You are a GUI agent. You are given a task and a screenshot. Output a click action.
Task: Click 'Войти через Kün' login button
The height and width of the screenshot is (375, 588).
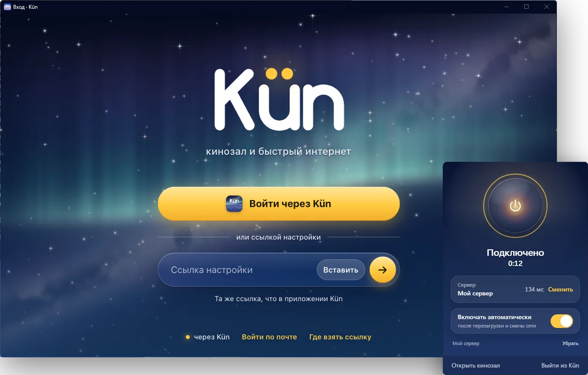click(x=278, y=203)
